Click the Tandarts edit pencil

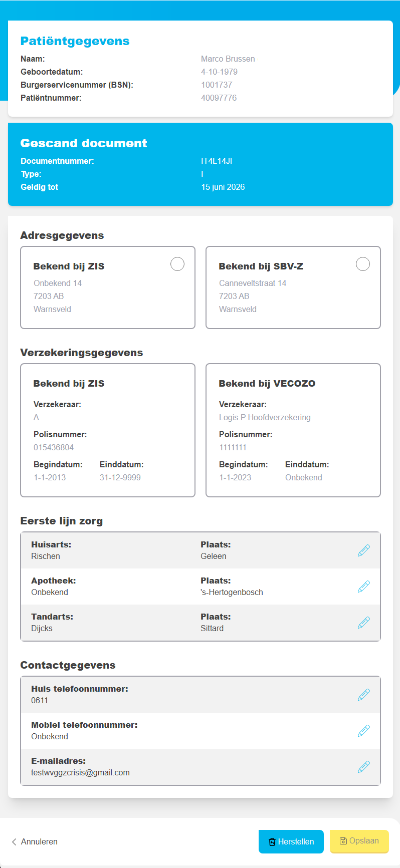(x=364, y=623)
